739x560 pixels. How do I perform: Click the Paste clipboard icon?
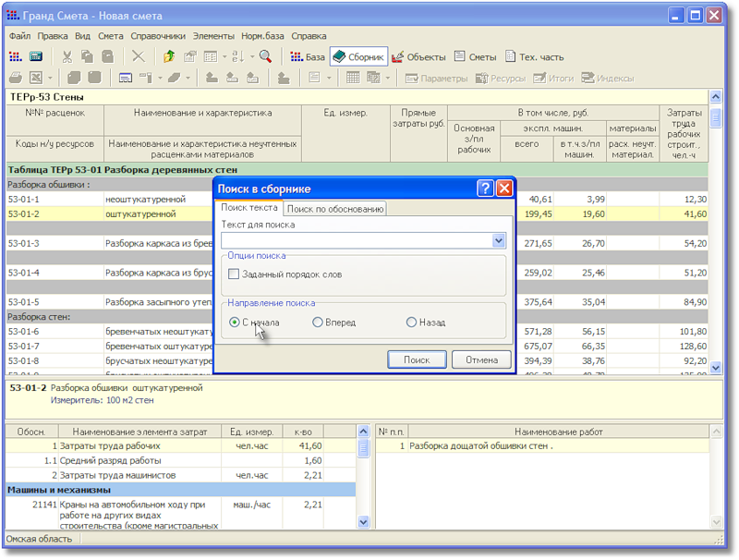(108, 57)
